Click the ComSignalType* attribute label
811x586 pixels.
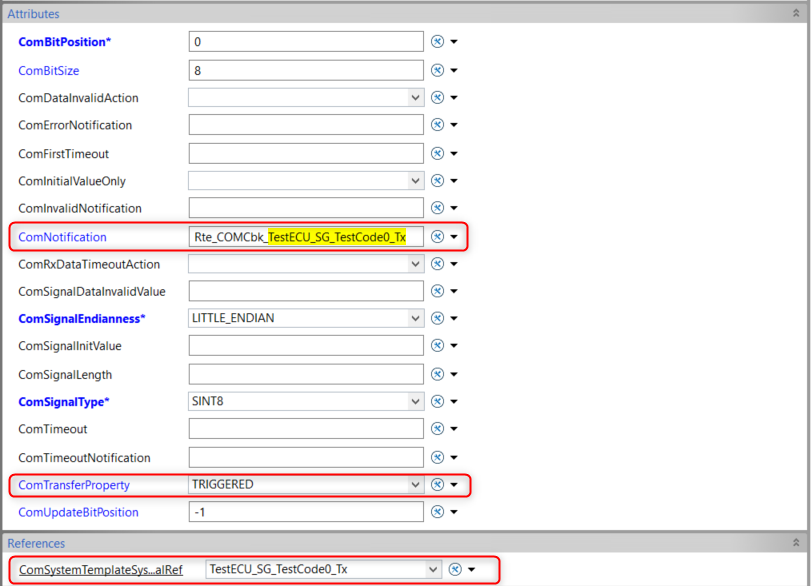64,402
